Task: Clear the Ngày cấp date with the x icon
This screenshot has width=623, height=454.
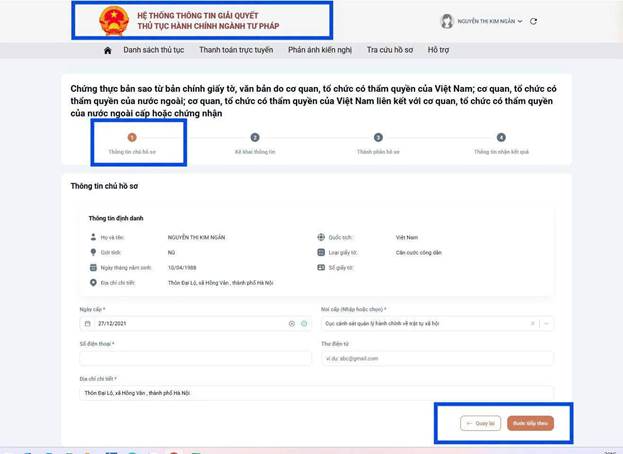Action: point(292,324)
